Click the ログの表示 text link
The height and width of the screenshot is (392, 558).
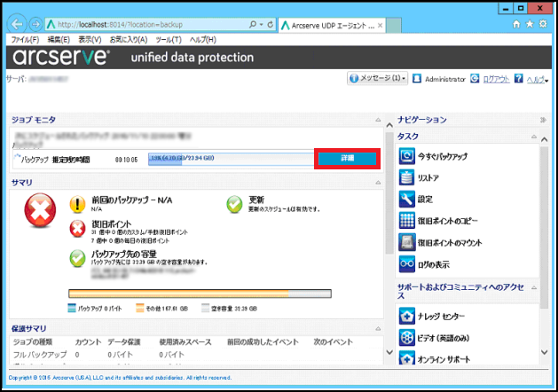[x=434, y=264]
